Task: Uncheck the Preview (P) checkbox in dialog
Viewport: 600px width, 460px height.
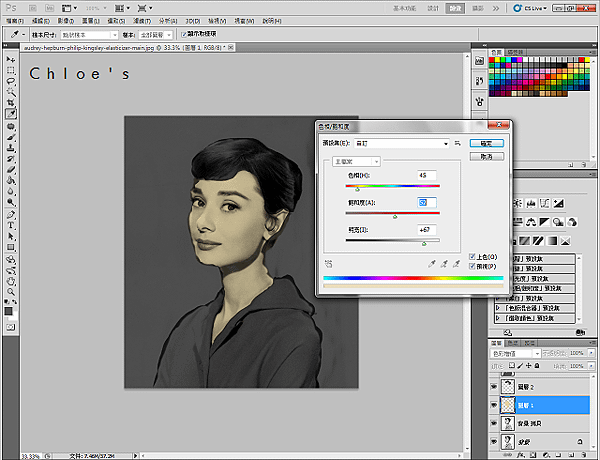Action: (472, 266)
